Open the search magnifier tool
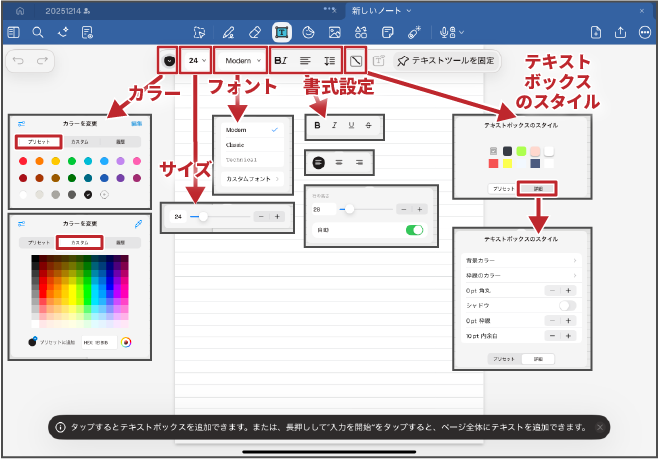 point(38,32)
